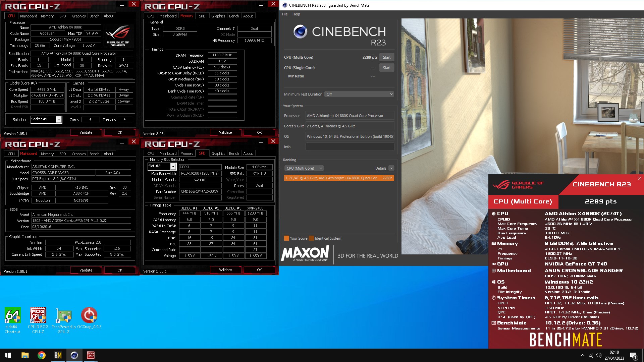
Task: Select the 2C/4T ranking result row
Action: 339,178
